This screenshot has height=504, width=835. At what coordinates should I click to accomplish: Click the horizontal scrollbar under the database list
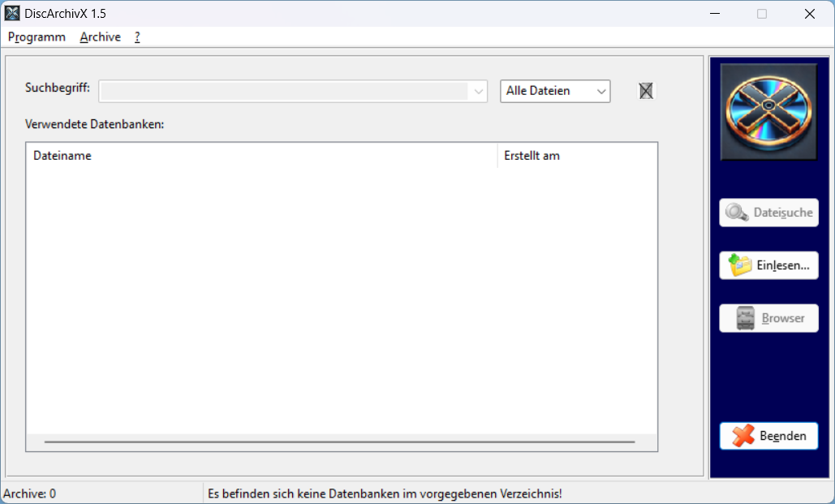pyautogui.click(x=339, y=442)
